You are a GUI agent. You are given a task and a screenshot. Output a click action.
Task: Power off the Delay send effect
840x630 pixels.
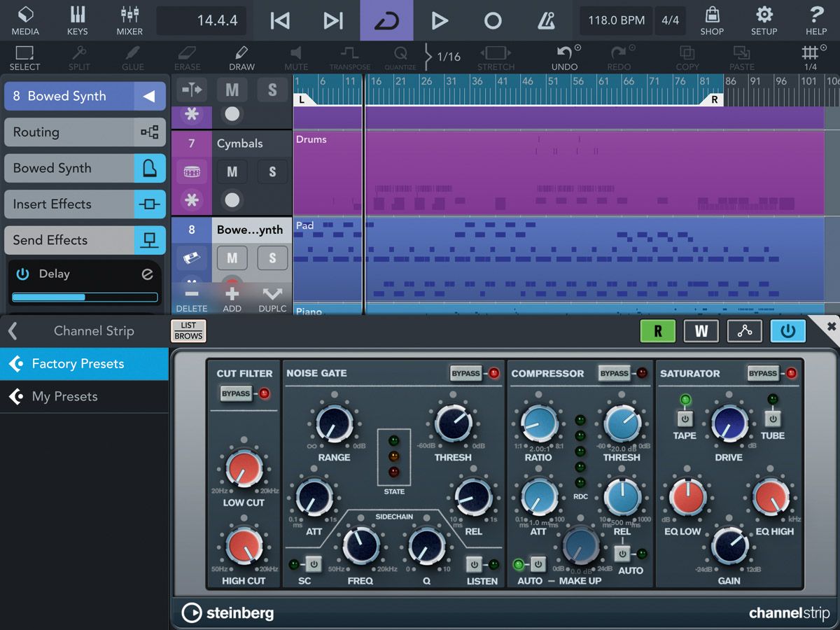(x=23, y=274)
